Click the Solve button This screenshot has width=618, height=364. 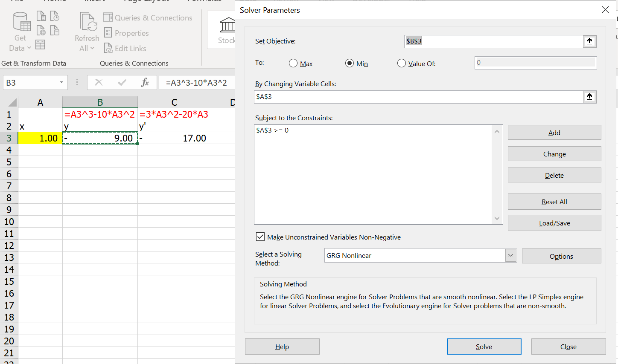click(x=484, y=346)
